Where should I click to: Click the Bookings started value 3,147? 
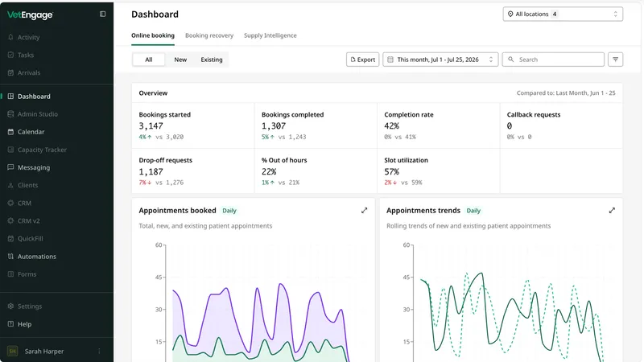click(151, 126)
